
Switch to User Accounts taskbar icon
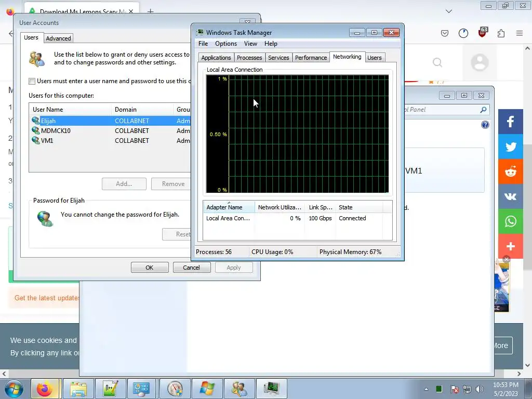pyautogui.click(x=239, y=389)
